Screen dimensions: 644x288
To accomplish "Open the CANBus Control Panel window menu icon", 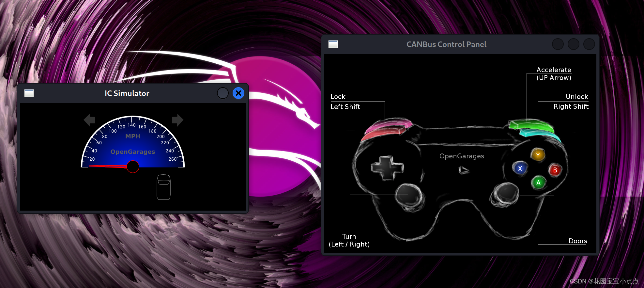I will [x=333, y=44].
